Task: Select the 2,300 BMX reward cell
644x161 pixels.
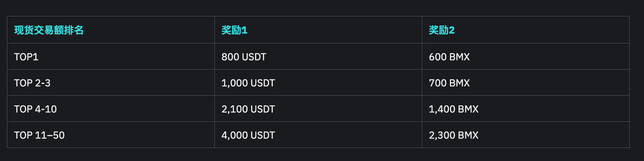Action: coord(453,135)
